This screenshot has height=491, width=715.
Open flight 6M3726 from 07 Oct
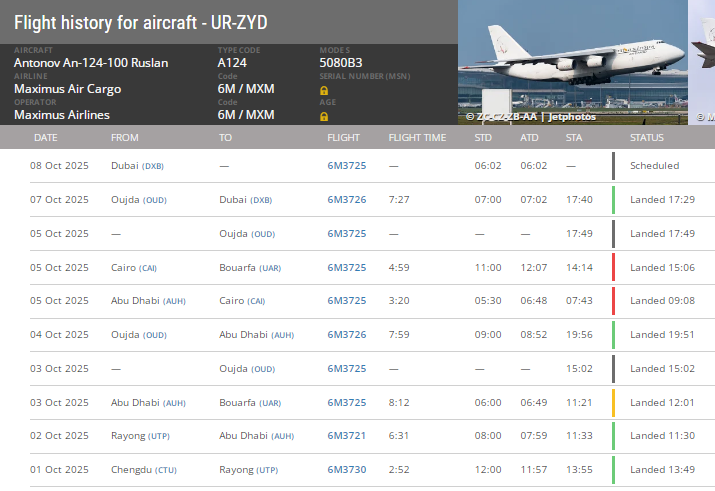(x=347, y=200)
